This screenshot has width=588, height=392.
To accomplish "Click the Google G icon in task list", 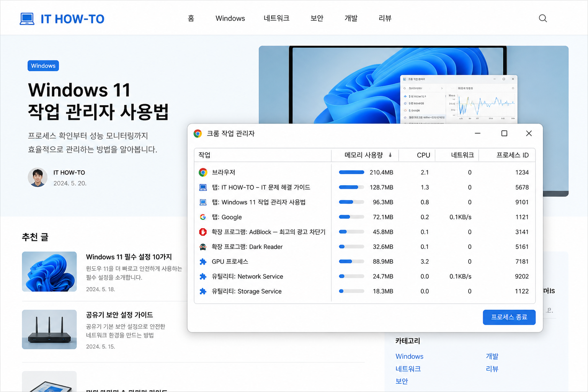I will click(203, 217).
